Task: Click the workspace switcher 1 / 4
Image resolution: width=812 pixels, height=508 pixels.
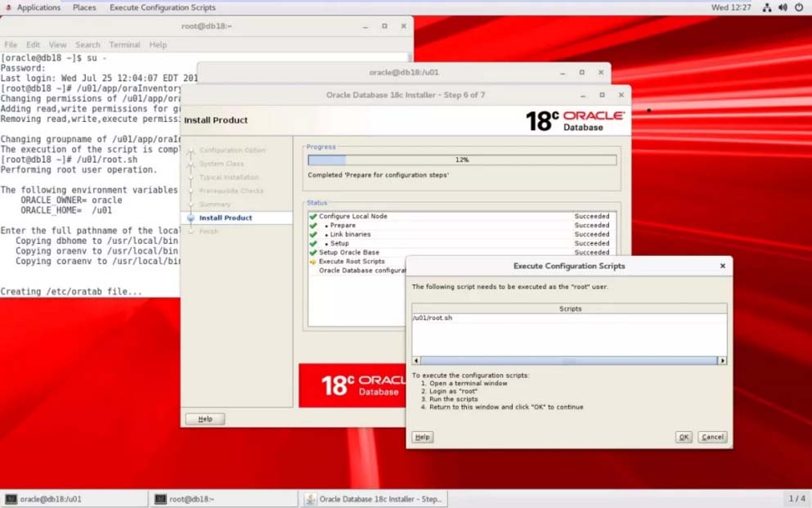Action: [796, 499]
